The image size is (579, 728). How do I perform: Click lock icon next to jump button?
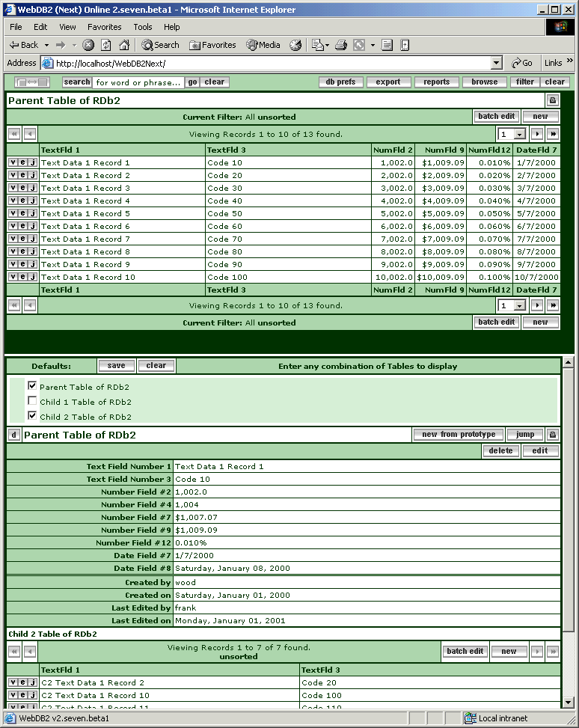tap(553, 435)
